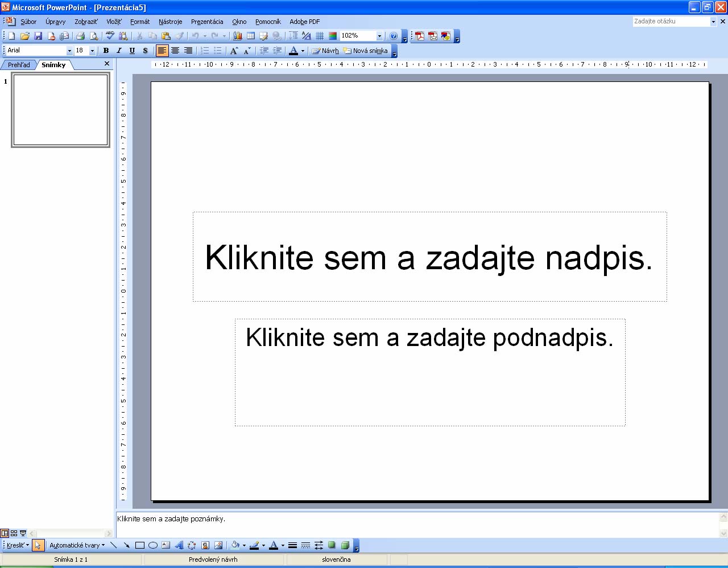Start slide show from view buttons

23,533
